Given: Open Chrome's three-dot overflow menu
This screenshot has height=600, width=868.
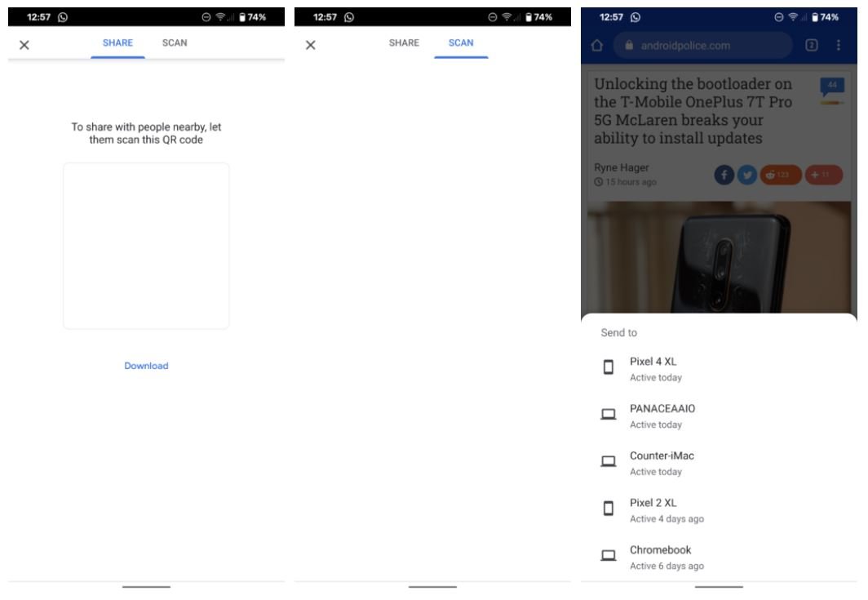Looking at the screenshot, I should [x=838, y=46].
